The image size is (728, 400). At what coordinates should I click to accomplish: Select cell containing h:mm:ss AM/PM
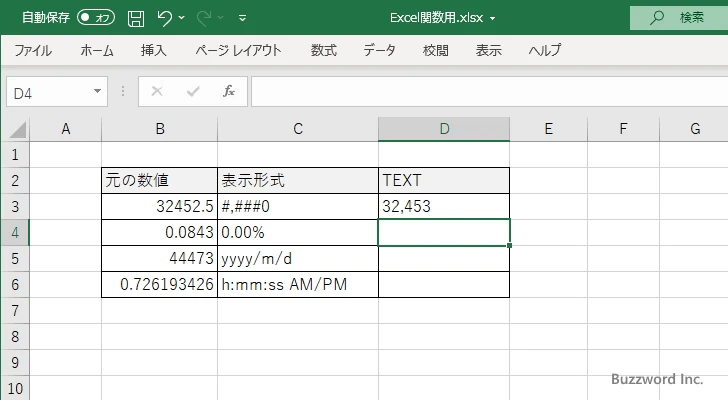tap(298, 284)
